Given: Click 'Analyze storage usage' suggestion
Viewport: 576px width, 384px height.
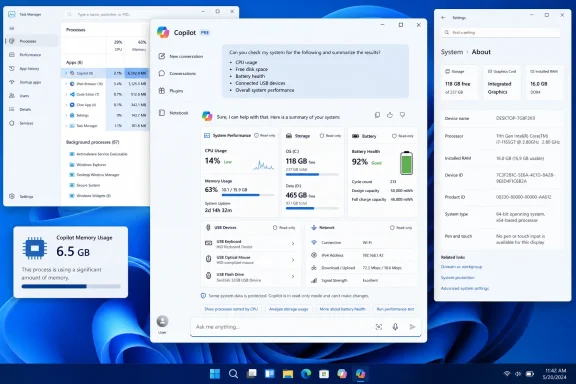Looking at the screenshot, I should pyautogui.click(x=288, y=309).
